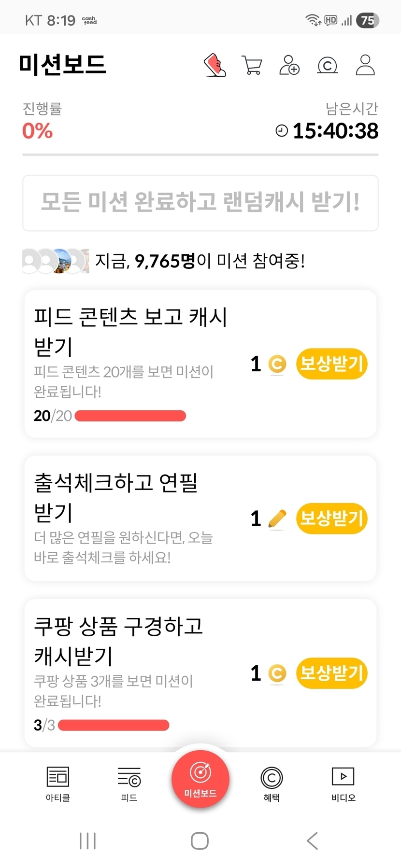
Task: Claim reward for 출석체크 mission
Action: 331,518
